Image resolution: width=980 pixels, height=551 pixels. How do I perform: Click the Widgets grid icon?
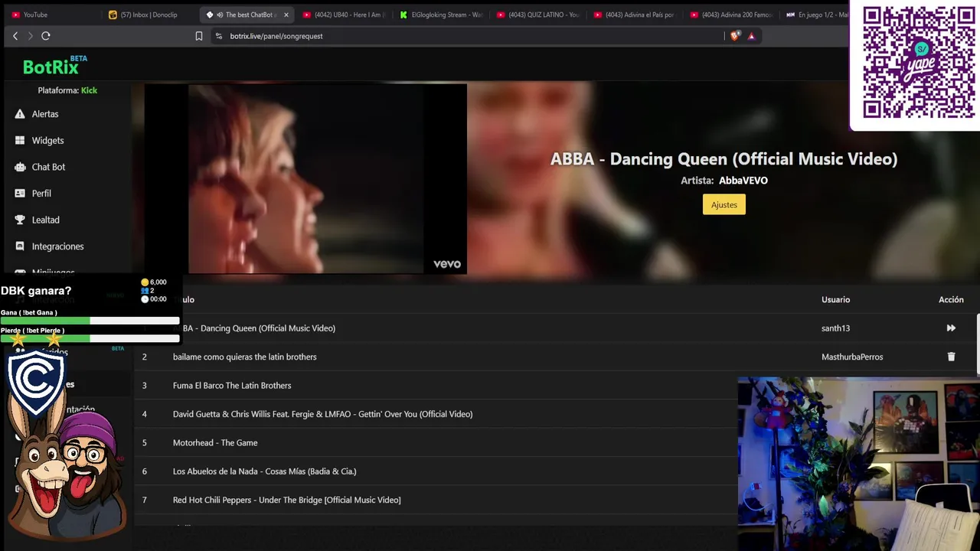[20, 141]
